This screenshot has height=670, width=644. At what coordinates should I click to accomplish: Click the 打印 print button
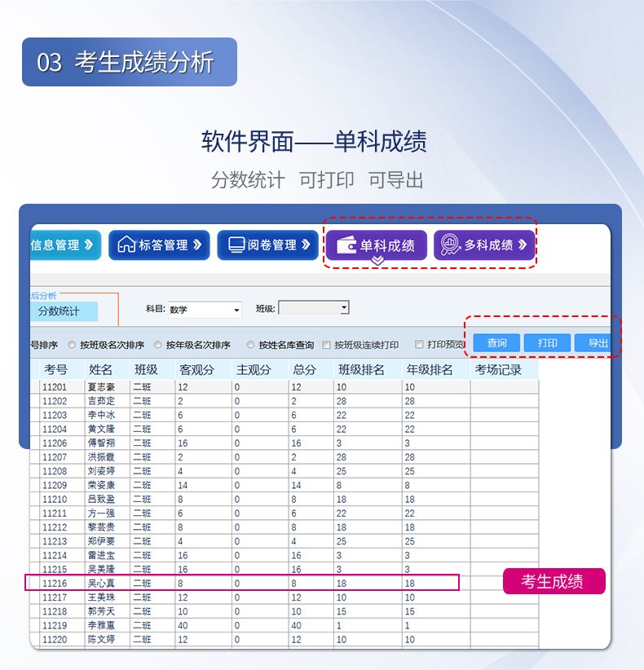click(547, 343)
